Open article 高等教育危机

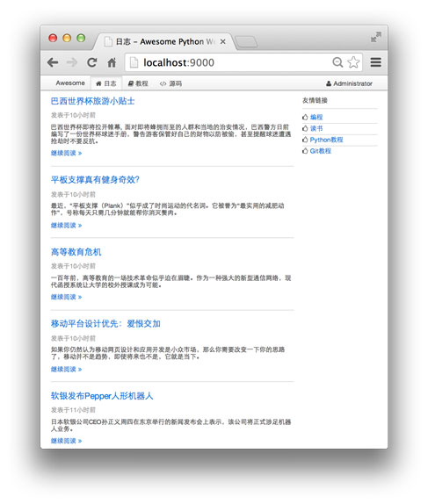(x=76, y=252)
